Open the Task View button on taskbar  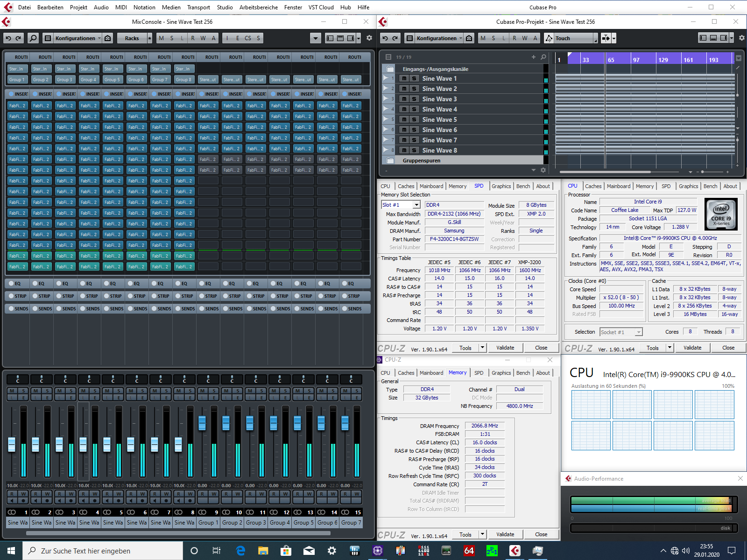(x=217, y=551)
